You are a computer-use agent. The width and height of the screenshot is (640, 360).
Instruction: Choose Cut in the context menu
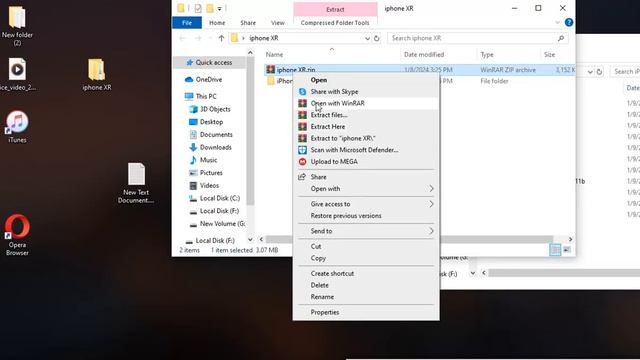point(316,247)
